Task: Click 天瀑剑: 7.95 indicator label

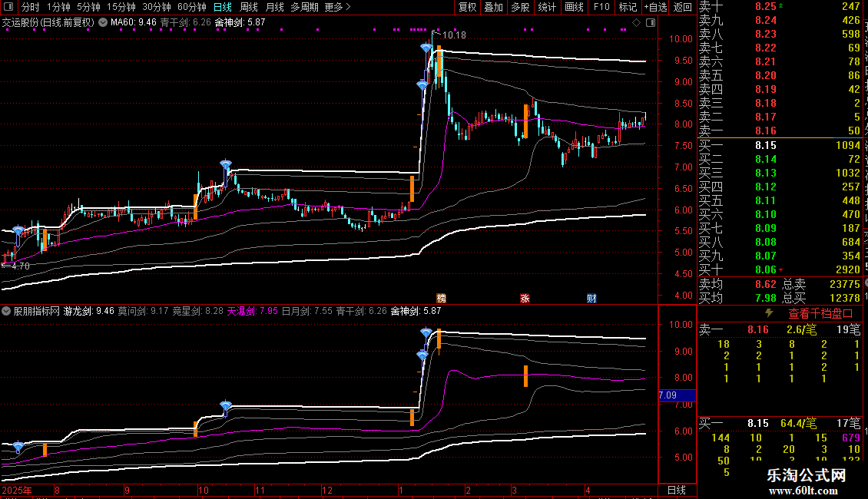Action: pos(253,311)
